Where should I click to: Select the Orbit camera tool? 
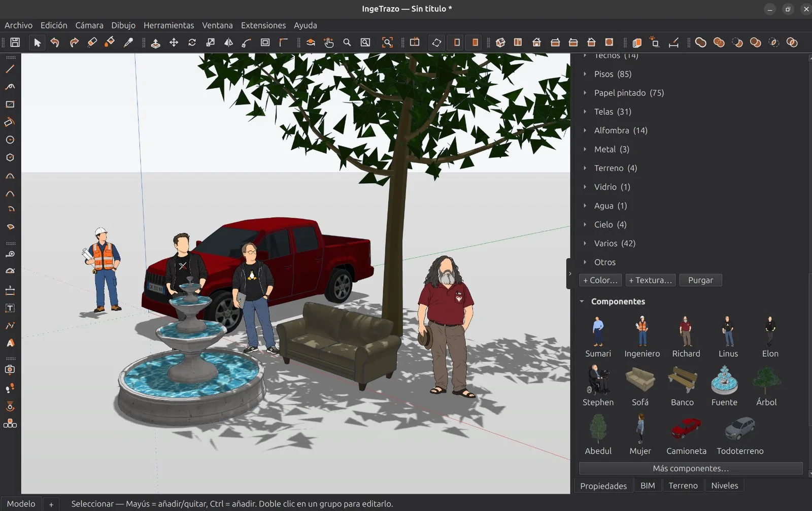coord(311,43)
